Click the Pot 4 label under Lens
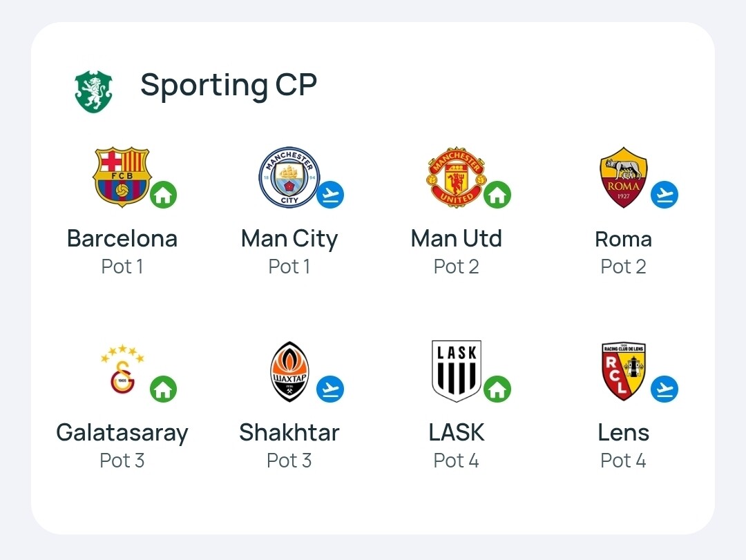The image size is (746, 560). click(623, 461)
